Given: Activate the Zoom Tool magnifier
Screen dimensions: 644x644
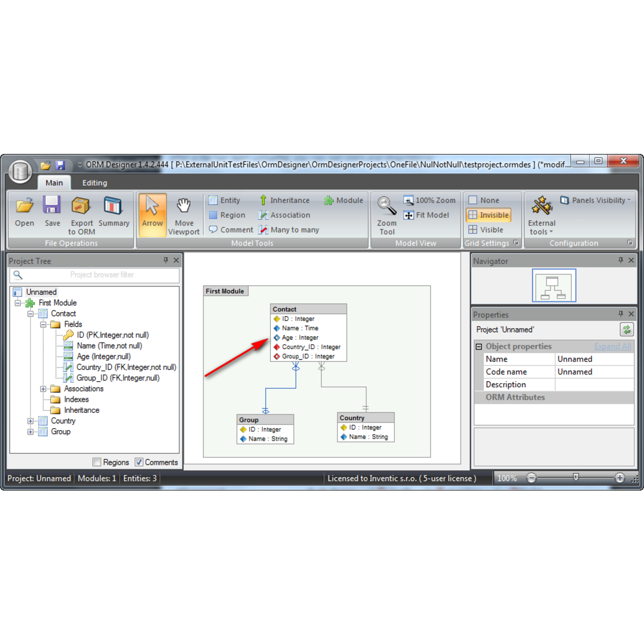Looking at the screenshot, I should pos(387,206).
